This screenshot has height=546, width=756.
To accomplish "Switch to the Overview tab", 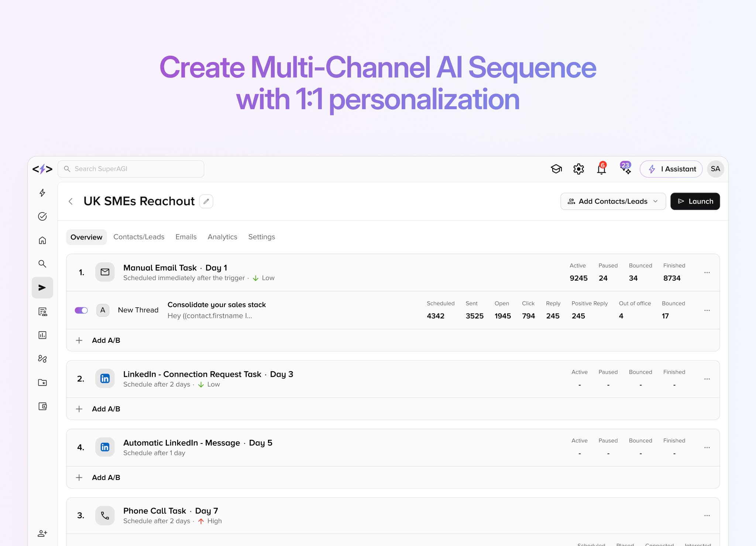I will pyautogui.click(x=86, y=237).
